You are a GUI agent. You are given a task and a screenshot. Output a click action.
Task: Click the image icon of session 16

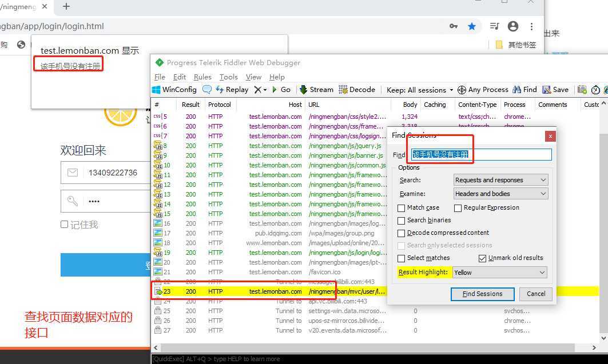pos(157,223)
